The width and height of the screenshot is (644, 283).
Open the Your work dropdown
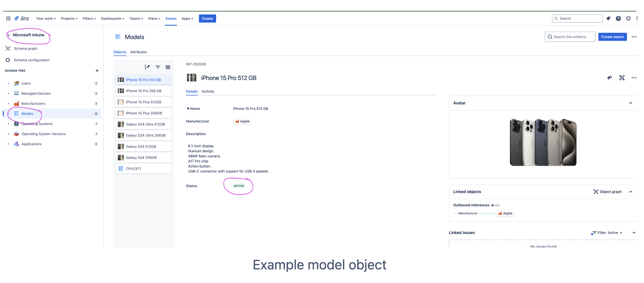46,18
